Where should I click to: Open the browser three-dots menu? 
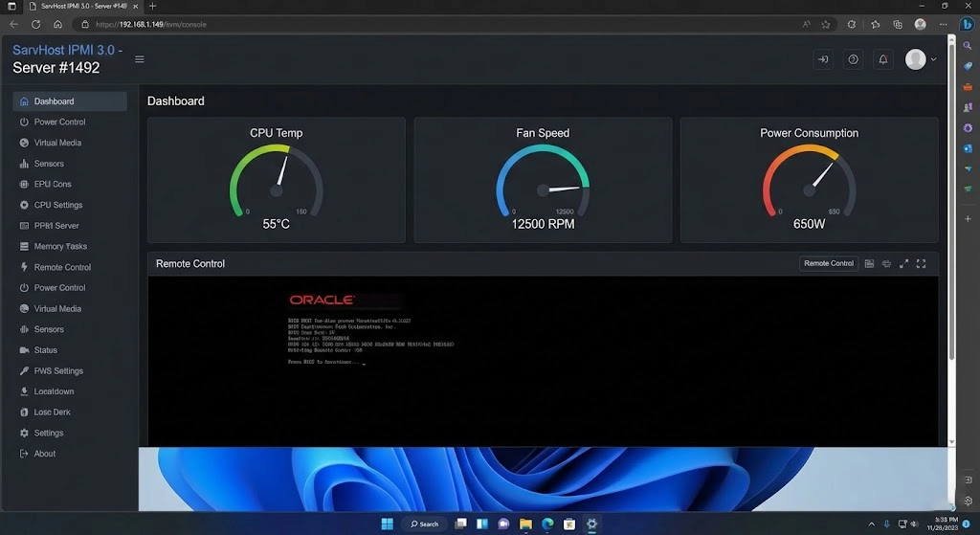[x=943, y=24]
